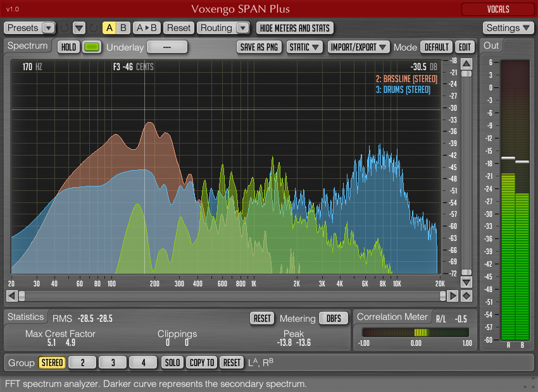Select the Spectrum tab

coord(27,46)
